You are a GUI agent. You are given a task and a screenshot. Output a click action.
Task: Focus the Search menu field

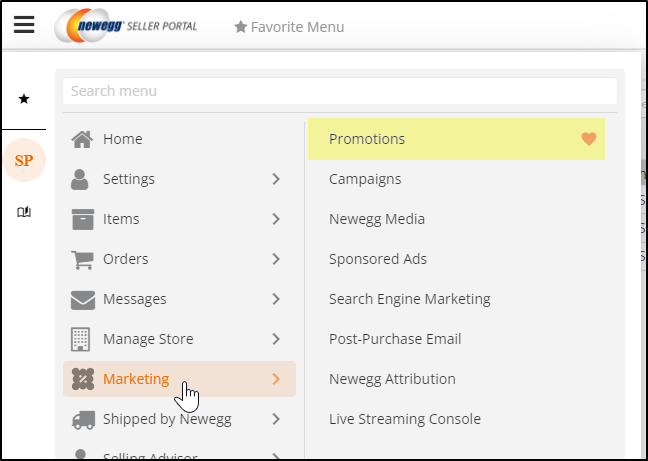pos(340,91)
